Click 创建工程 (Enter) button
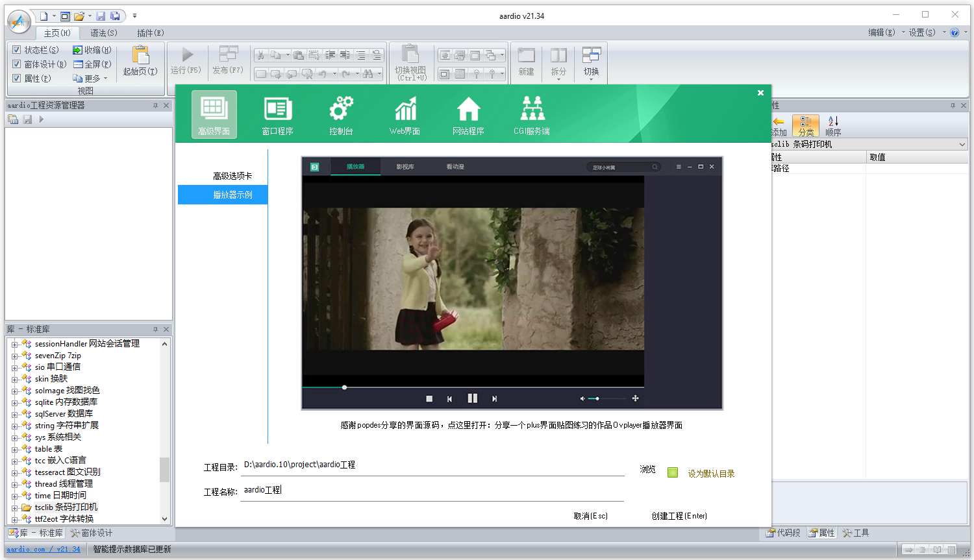Viewport: 974px width, 560px height. click(679, 516)
